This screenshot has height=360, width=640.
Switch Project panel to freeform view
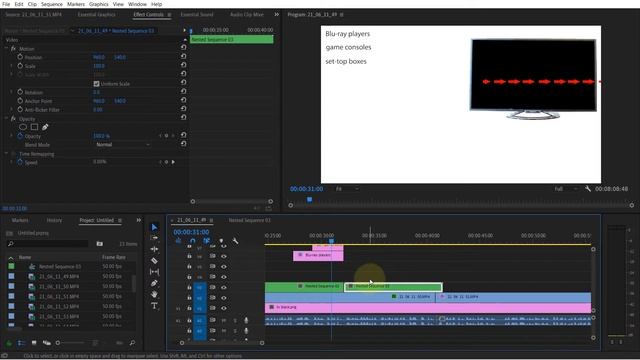point(47,343)
